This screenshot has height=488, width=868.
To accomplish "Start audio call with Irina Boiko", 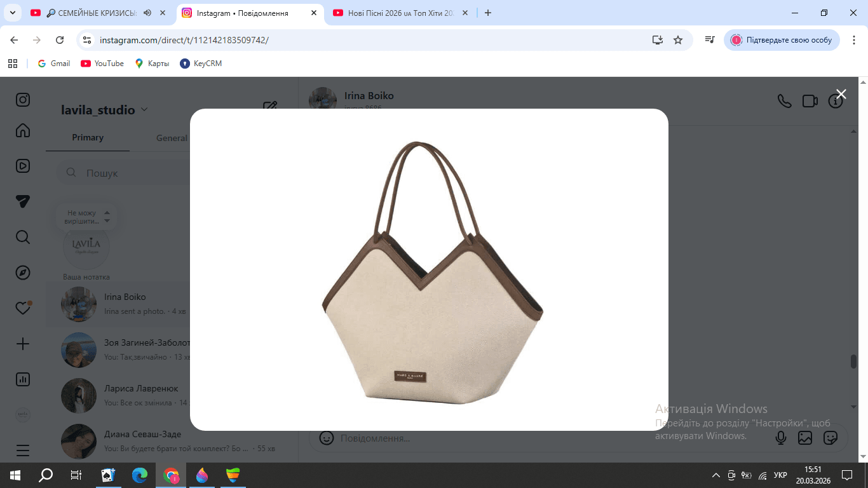I will 785,101.
